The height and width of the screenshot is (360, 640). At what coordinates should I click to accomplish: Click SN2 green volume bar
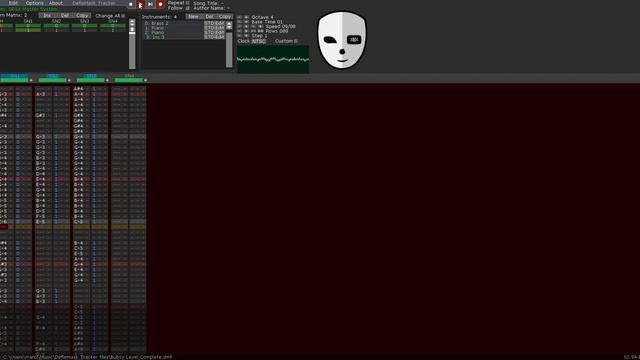pyautogui.click(x=52, y=80)
